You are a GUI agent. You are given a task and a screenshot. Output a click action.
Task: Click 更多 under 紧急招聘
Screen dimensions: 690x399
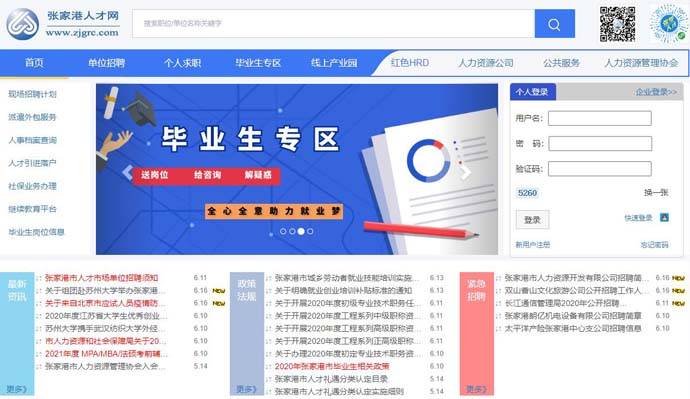tap(476, 389)
